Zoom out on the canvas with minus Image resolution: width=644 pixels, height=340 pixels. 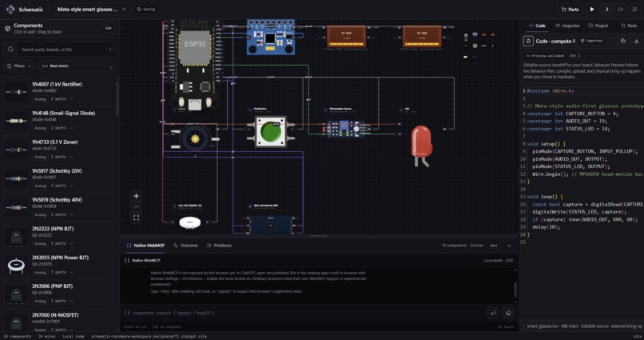136,206
